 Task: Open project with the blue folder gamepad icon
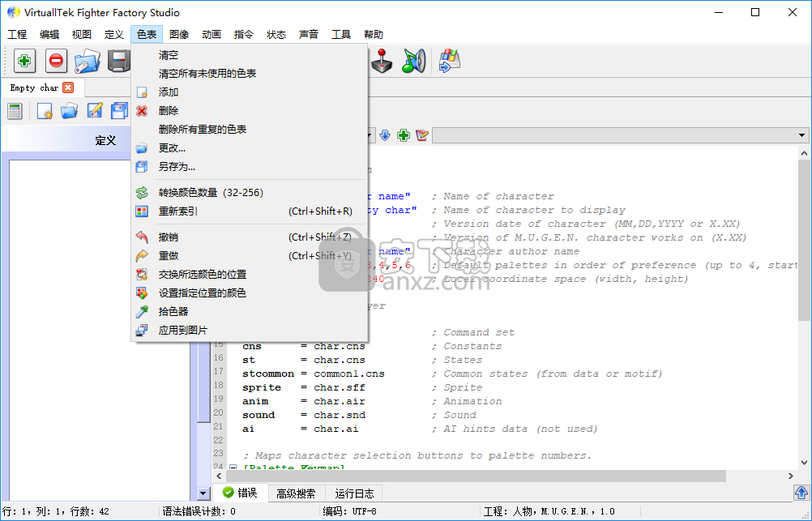coord(87,61)
